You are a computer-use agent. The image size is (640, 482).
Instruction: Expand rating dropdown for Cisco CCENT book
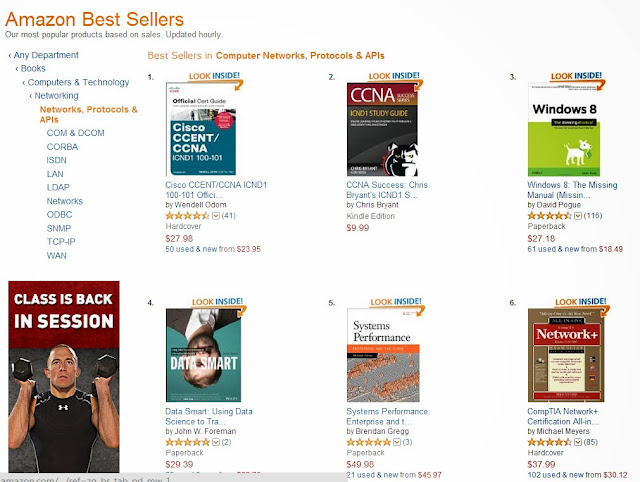click(x=216, y=216)
